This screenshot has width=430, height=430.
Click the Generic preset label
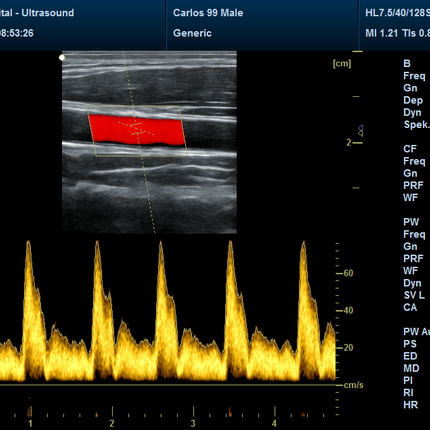(x=192, y=33)
